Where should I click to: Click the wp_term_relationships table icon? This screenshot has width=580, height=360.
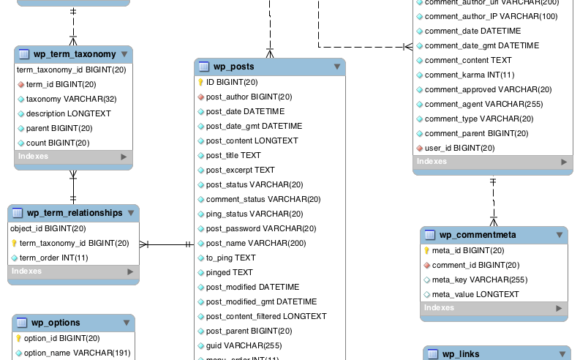point(17,213)
